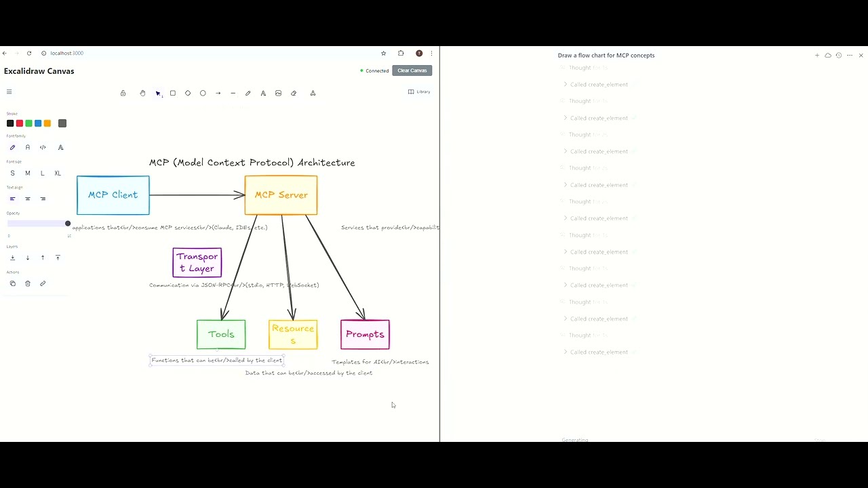This screenshot has height=488, width=868.
Task: Select the MCP Server box on canvas
Action: [281, 195]
